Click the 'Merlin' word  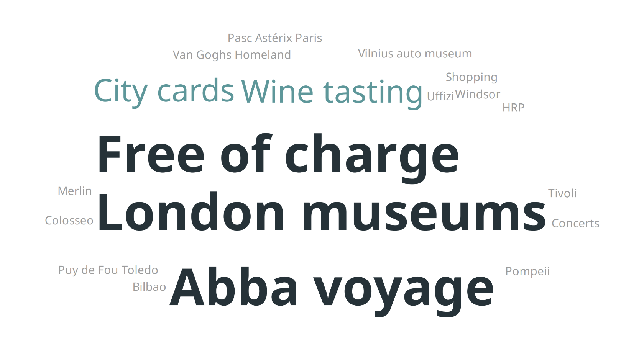click(75, 191)
